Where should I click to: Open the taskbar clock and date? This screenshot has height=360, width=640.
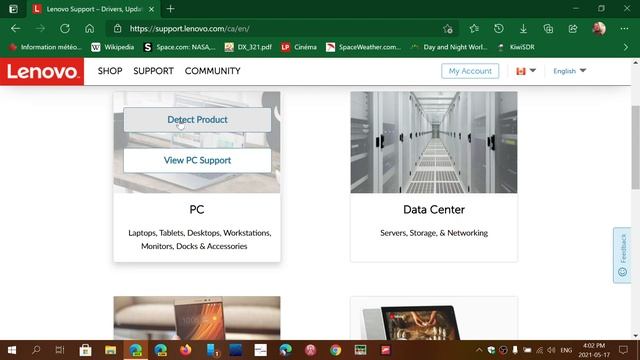[x=594, y=350]
